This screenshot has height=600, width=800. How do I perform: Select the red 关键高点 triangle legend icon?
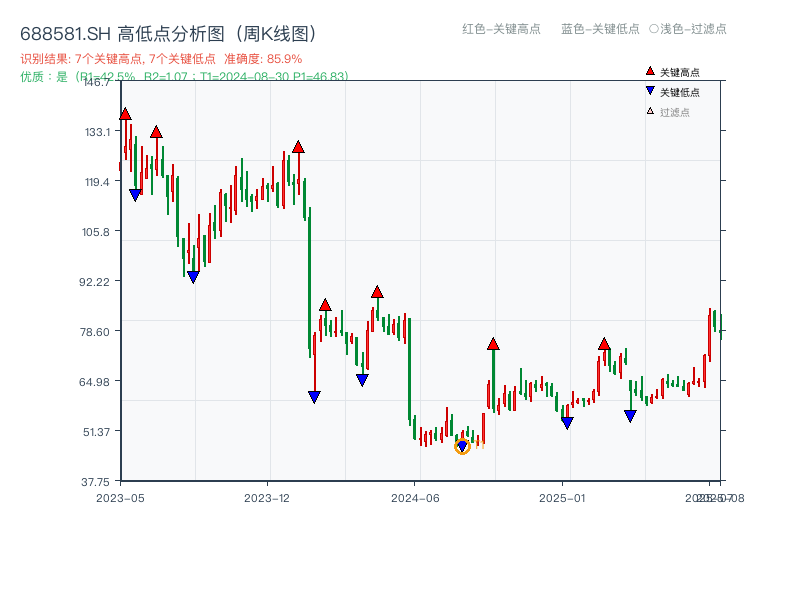pyautogui.click(x=648, y=70)
